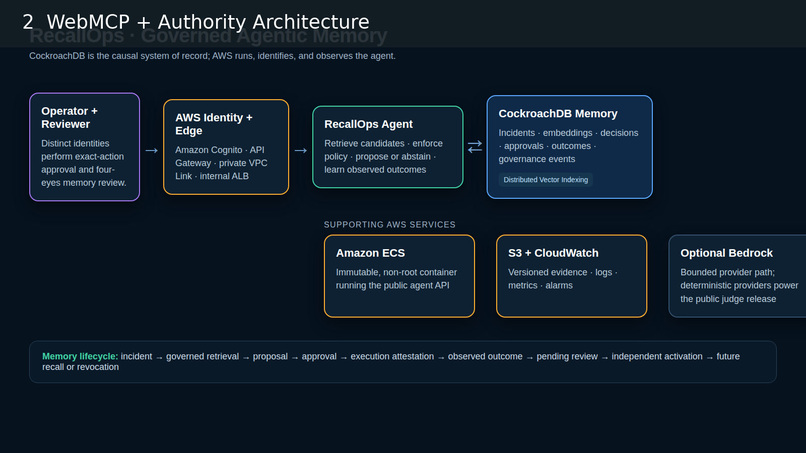Click the 'S3 + CloudWatch' card heading
Image resolution: width=806 pixels, height=453 pixels.
(x=553, y=253)
